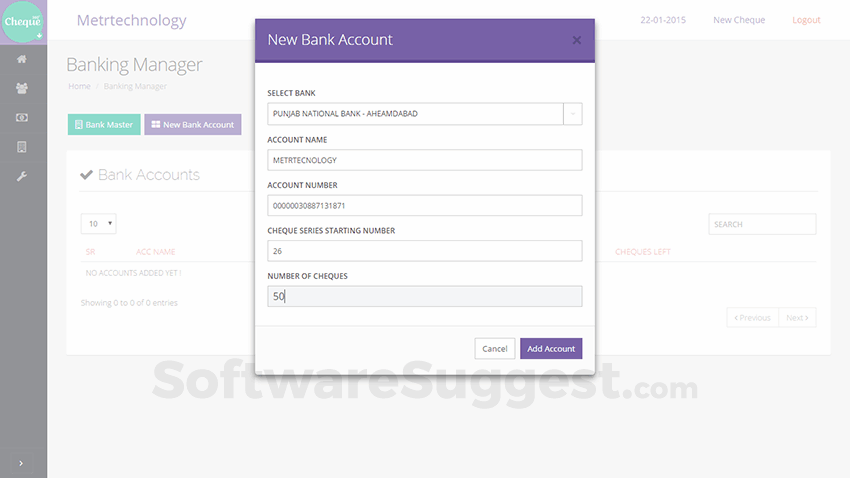Click the New Bank Account button

pos(193,125)
